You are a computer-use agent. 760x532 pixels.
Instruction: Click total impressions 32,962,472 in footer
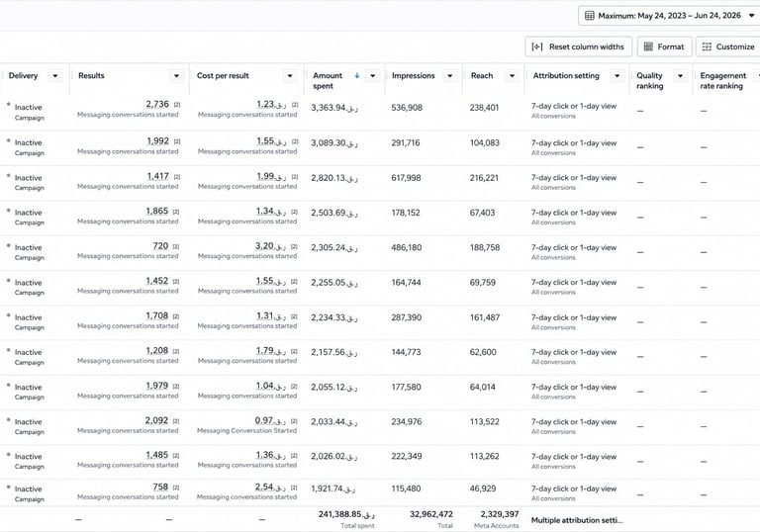click(430, 514)
